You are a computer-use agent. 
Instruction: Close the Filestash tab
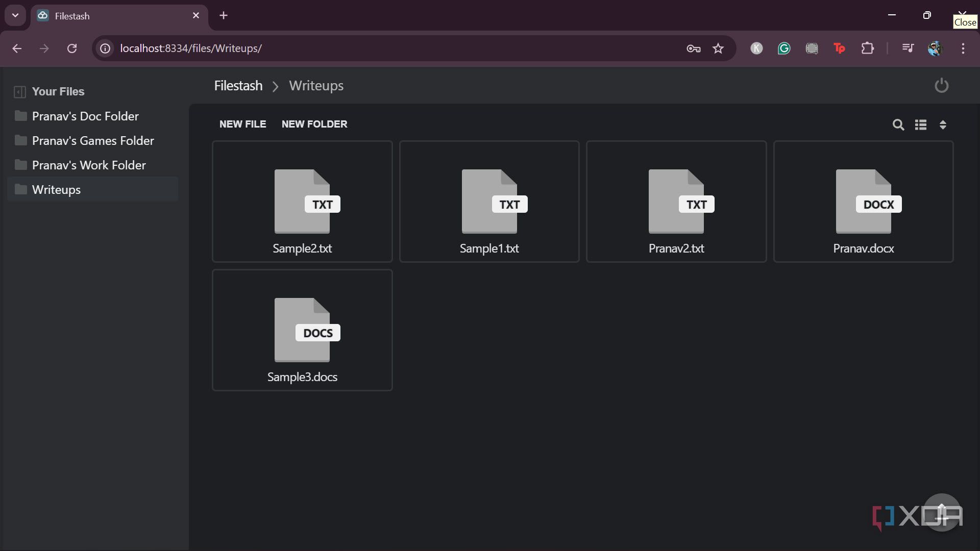(196, 16)
